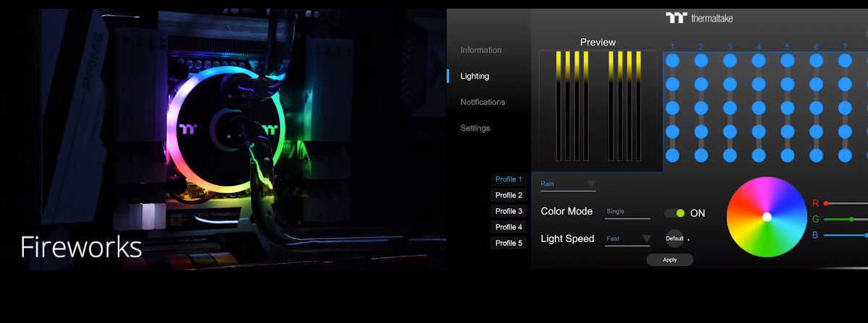The width and height of the screenshot is (868, 323).
Task: Click the round Default button
Action: 674,238
